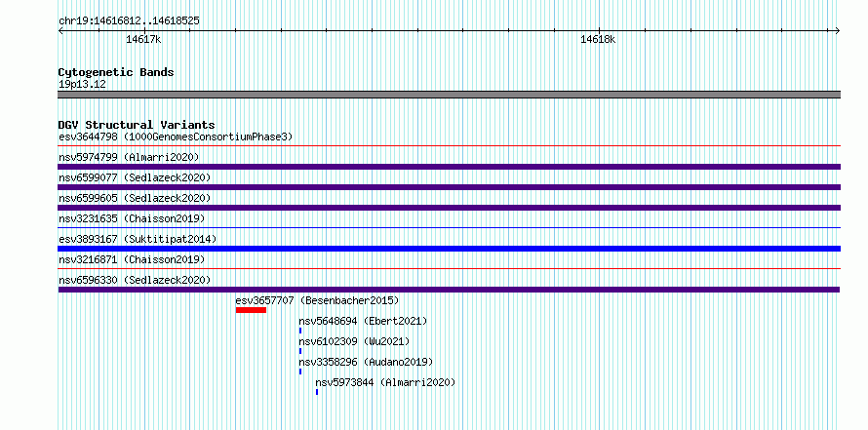The image size is (868, 430).
Task: Open esv3644798 (1000GenomesConsortiumPhase3) label
Action: tap(176, 137)
